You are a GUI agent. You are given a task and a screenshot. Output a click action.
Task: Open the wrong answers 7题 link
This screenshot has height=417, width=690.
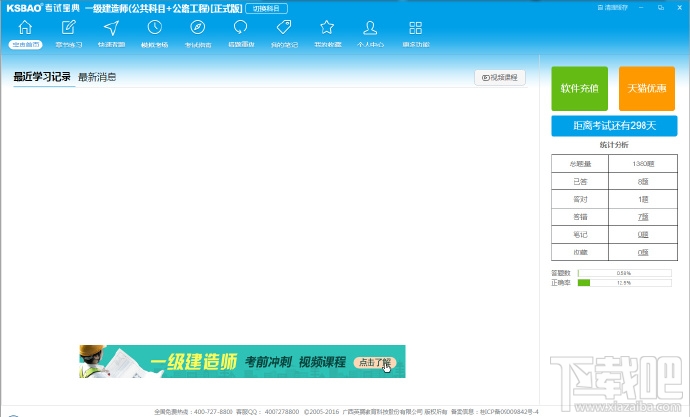point(643,217)
